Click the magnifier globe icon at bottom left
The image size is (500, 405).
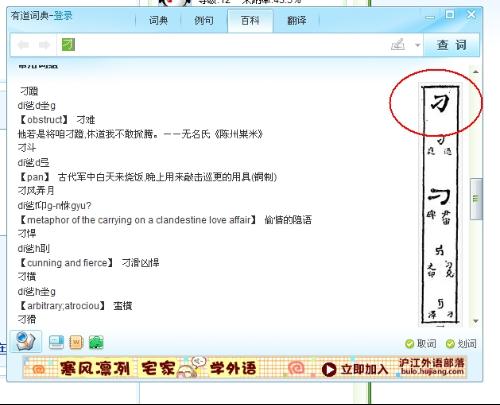(x=25, y=342)
